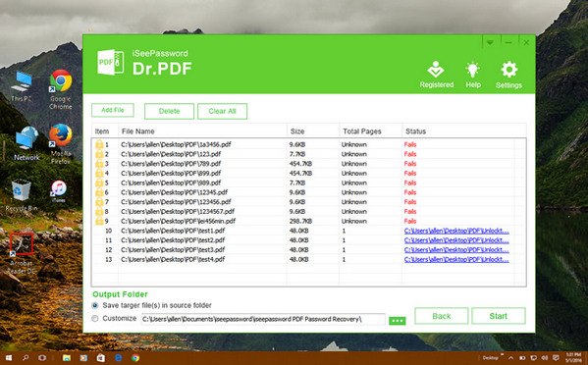Open the unlocked file link for test1.pdf
The image size is (588, 365).
point(456,231)
